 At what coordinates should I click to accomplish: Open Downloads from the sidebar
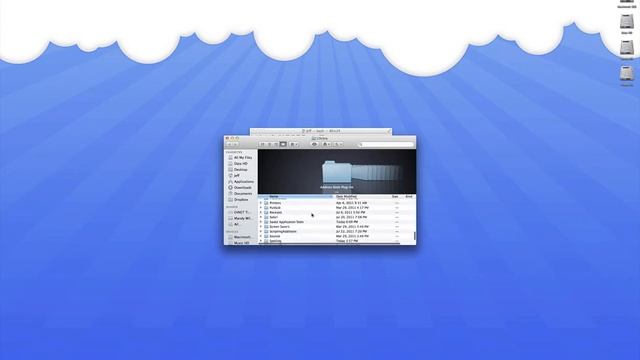(240, 188)
